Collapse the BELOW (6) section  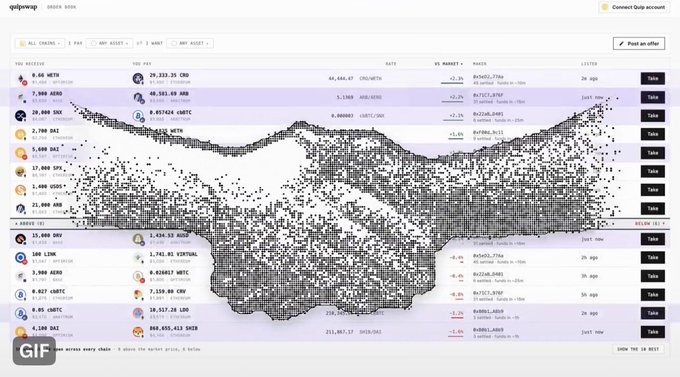pyautogui.click(x=650, y=224)
